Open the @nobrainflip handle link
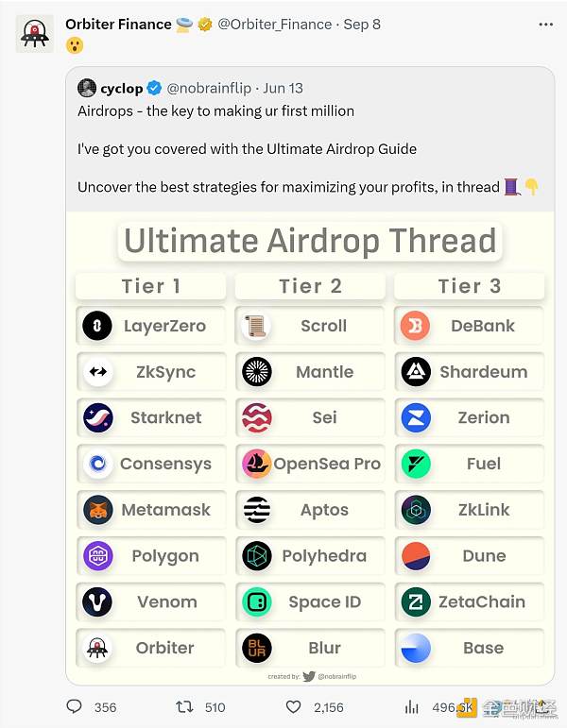567x728 pixels. tap(210, 88)
